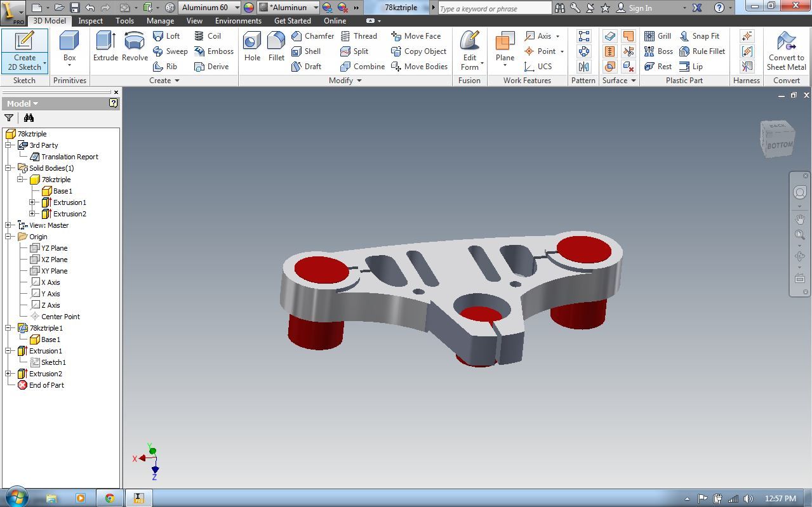Viewport: 812px width, 507px height.
Task: Open the material dropdown showing Aluminum 60
Action: coord(237,7)
